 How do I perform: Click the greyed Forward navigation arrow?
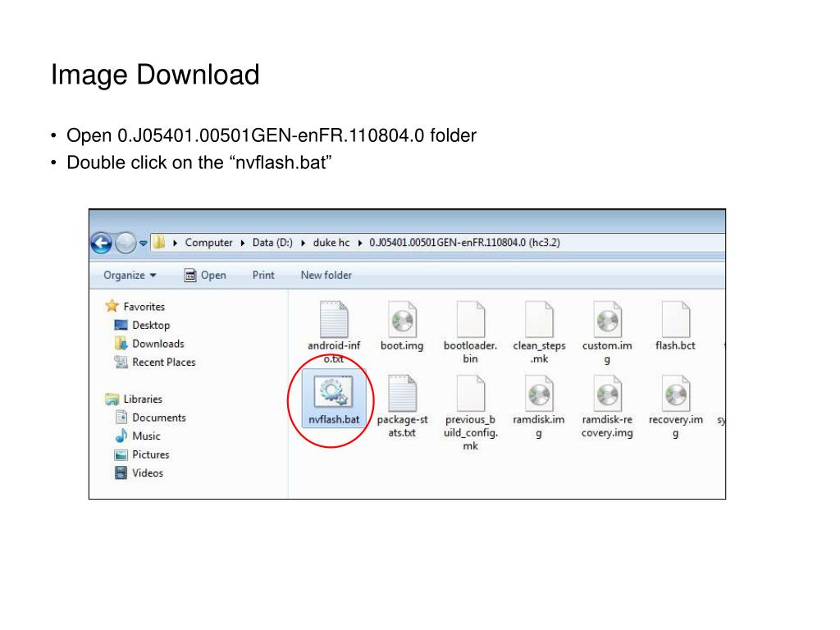click(x=126, y=243)
